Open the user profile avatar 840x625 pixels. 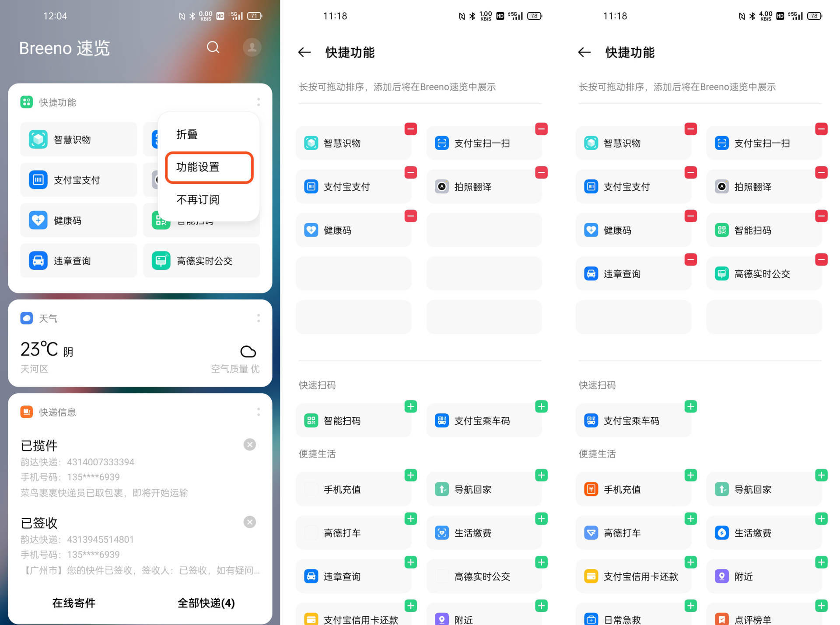[x=252, y=47]
